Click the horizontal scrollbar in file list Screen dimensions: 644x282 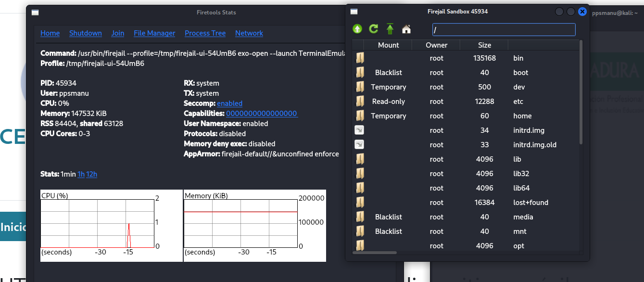(375, 253)
